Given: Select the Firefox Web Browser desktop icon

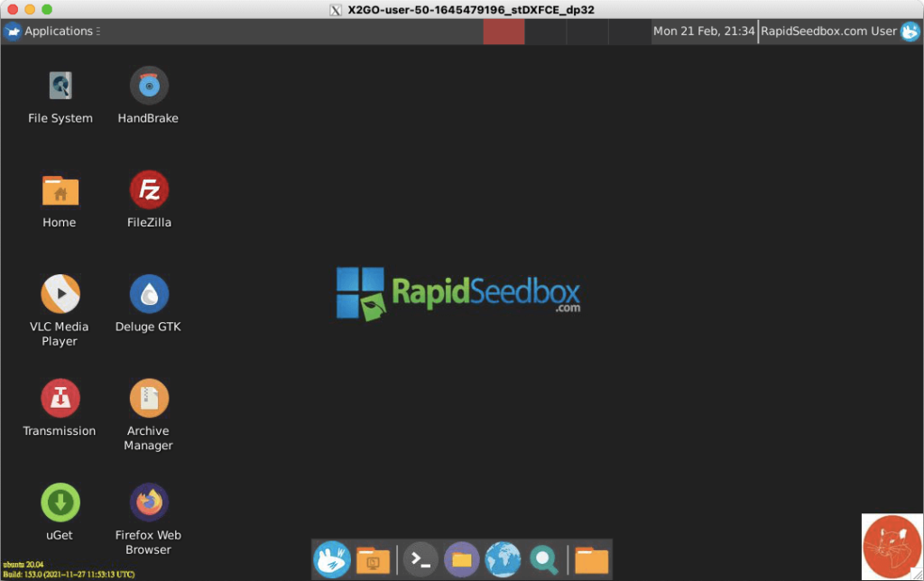Looking at the screenshot, I should tap(149, 503).
